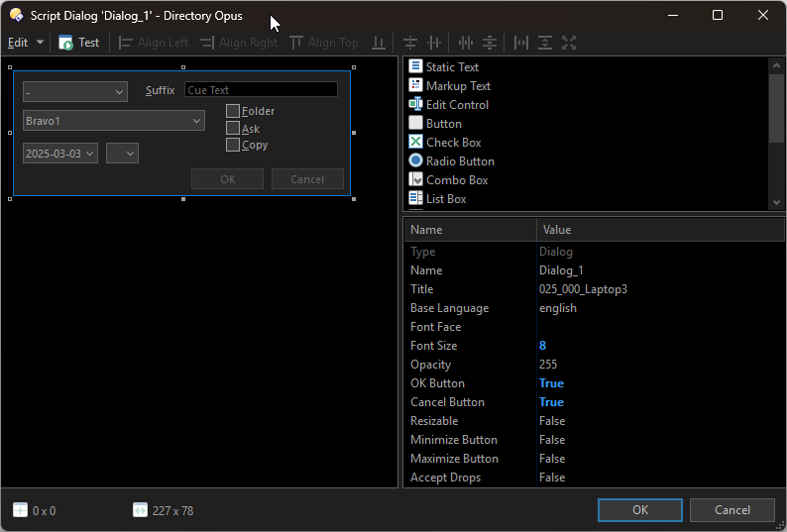Open the small empty combo box beside date
This screenshot has width=787, height=532.
[x=123, y=154]
